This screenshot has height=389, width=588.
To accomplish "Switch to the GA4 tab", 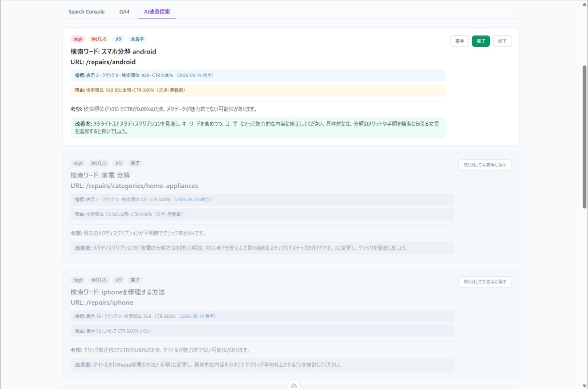I will click(124, 12).
